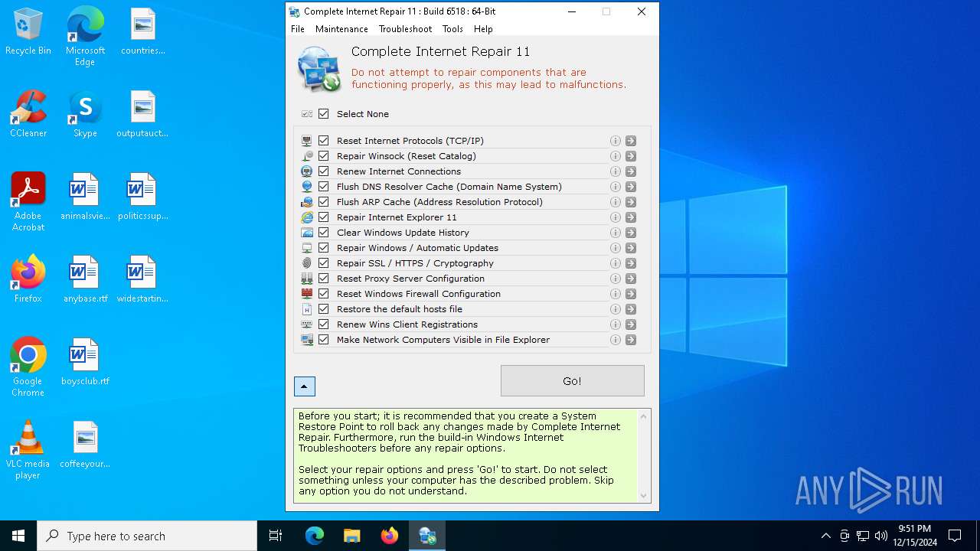Screen dimensions: 980x551
Task: Uncheck Reset Internet Protocols (TCP/IP)
Action: pyautogui.click(x=324, y=141)
